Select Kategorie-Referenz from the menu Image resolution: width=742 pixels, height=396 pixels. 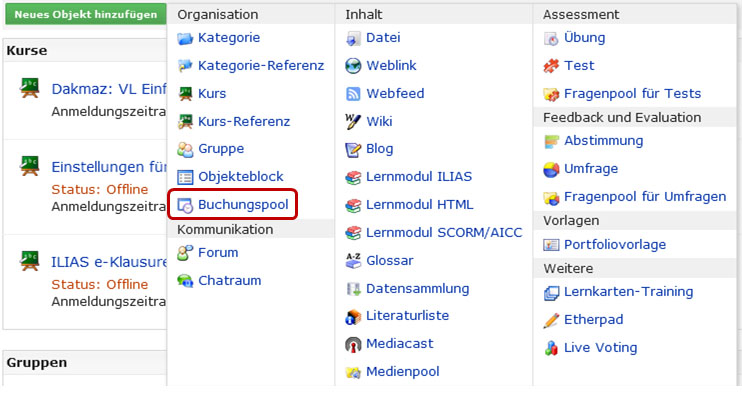[261, 66]
